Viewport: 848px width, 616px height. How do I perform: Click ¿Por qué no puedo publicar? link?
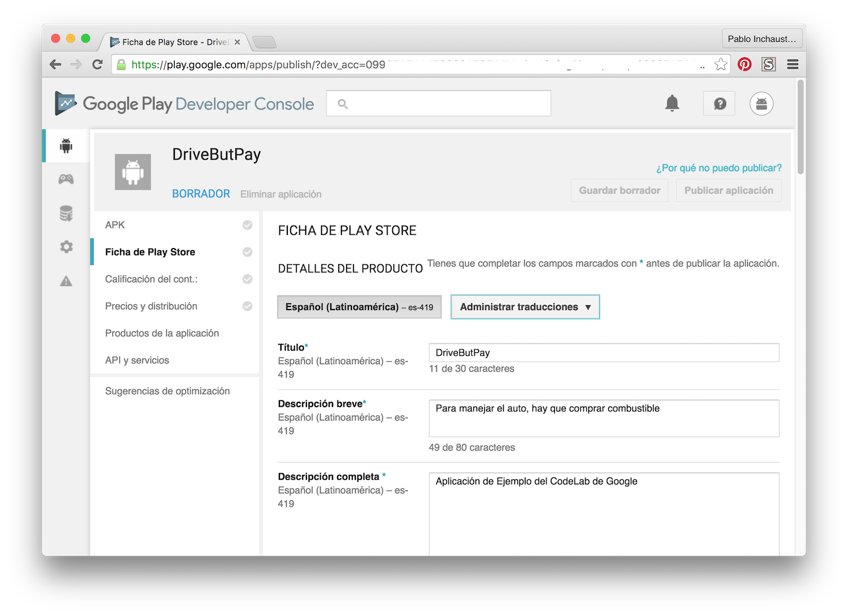[x=719, y=168]
